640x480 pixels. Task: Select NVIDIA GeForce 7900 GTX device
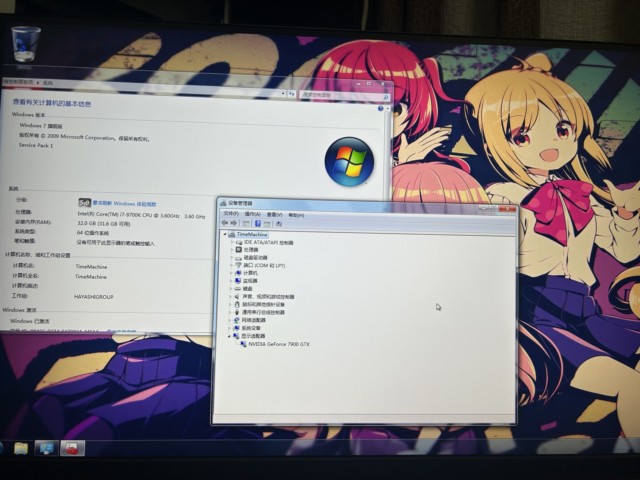277,343
